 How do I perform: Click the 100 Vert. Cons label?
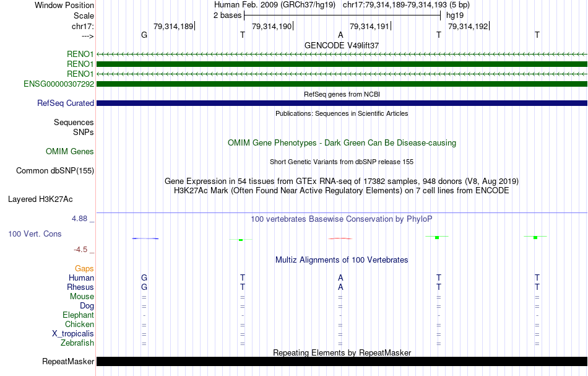click(x=35, y=234)
